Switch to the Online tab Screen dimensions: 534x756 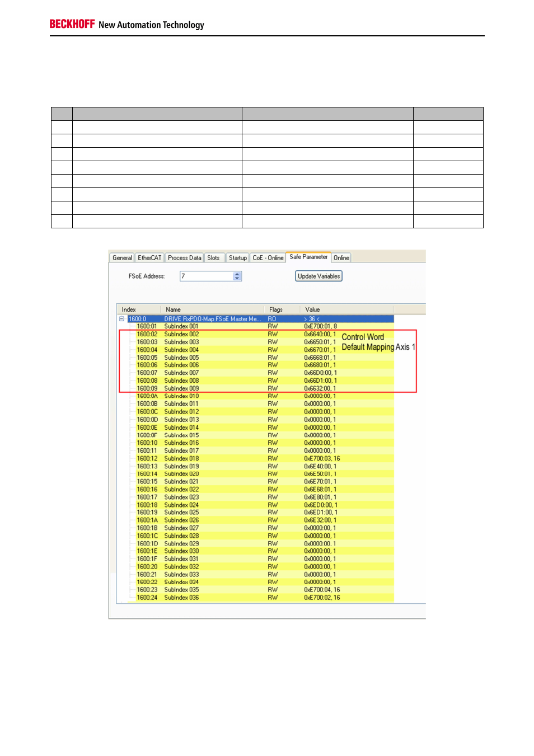coord(341,258)
